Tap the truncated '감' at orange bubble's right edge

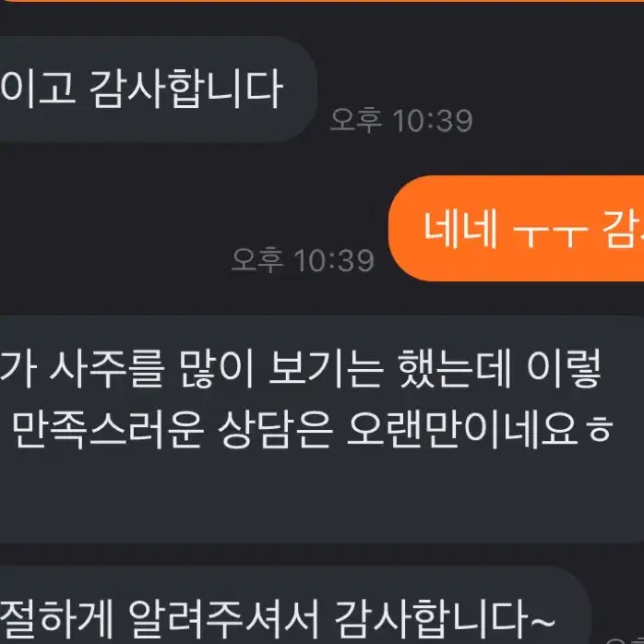[x=623, y=229]
